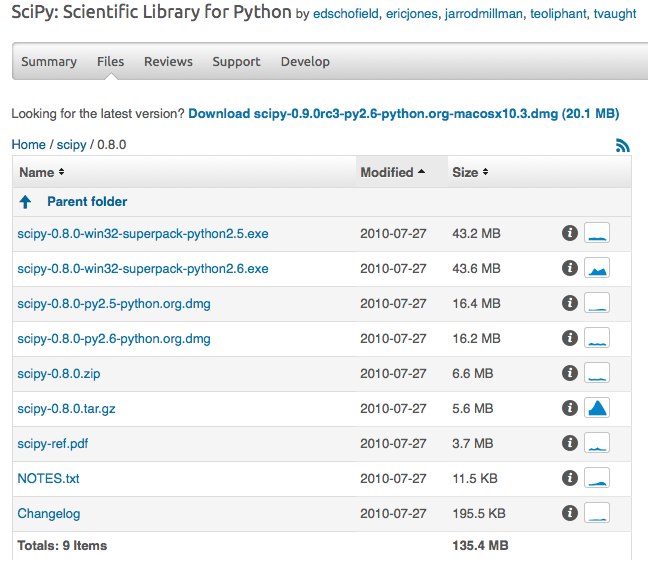Image resolution: width=648 pixels, height=573 pixels.
Task: Go to Home in the breadcrumb
Action: coord(29,145)
